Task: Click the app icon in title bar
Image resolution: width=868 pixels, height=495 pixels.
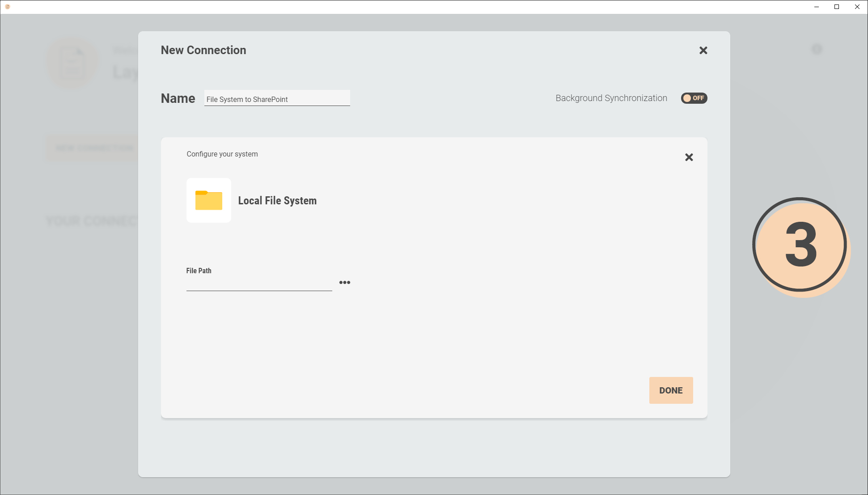Action: (8, 7)
